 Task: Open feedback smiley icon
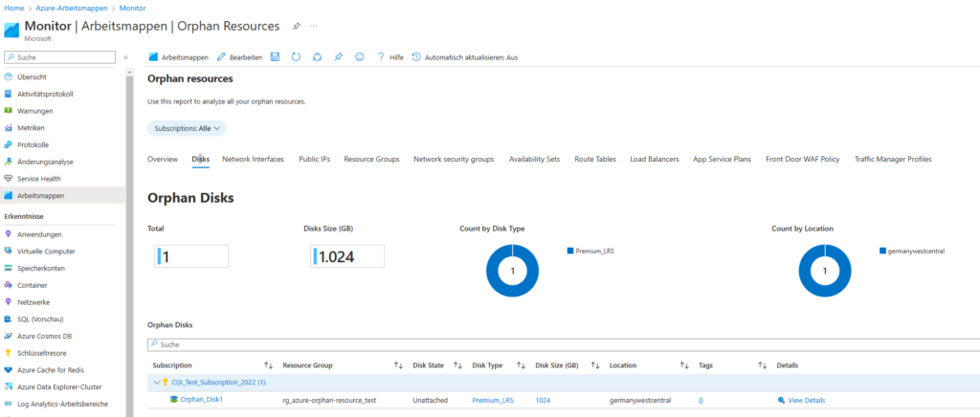[360, 56]
